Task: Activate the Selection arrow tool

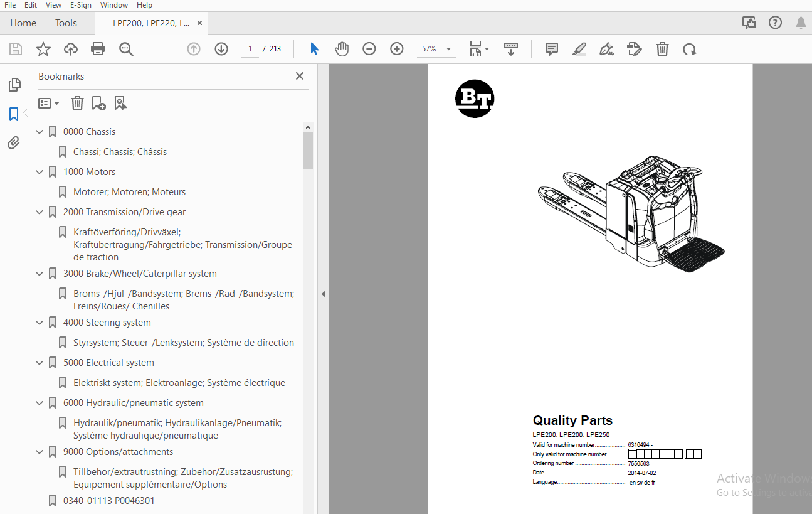Action: (x=314, y=49)
